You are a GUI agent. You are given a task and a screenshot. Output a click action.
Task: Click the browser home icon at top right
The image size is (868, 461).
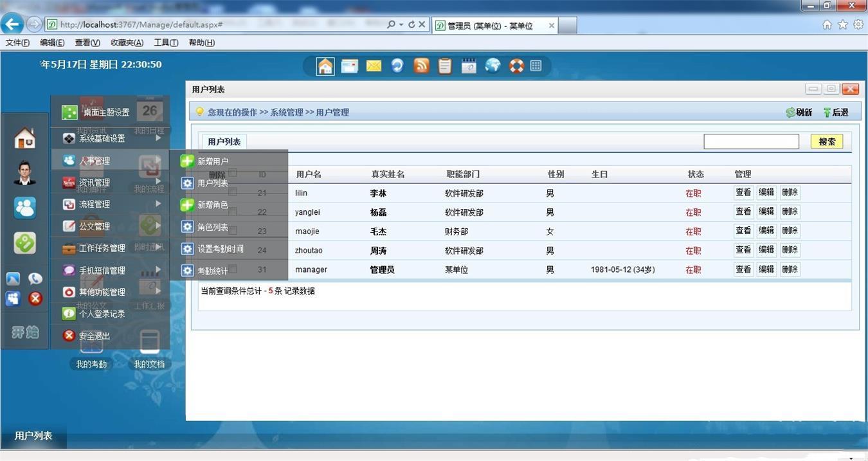coord(827,24)
